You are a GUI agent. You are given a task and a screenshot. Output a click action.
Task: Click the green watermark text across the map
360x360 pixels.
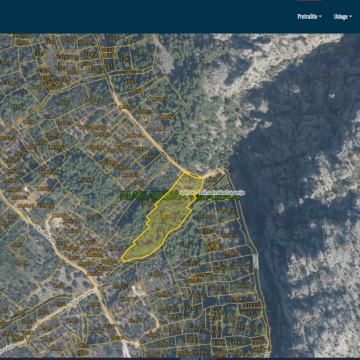pos(179,196)
